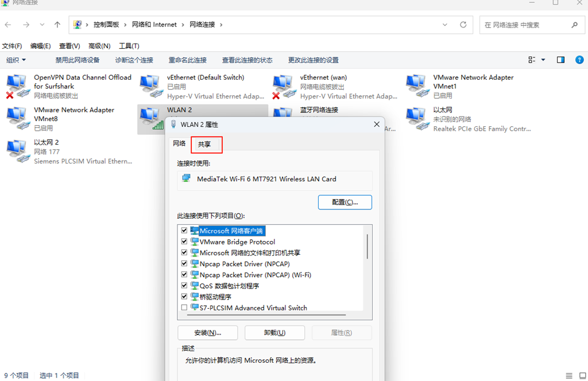588x381 pixels.
Task: Open the help question mark icon
Action: (579, 60)
